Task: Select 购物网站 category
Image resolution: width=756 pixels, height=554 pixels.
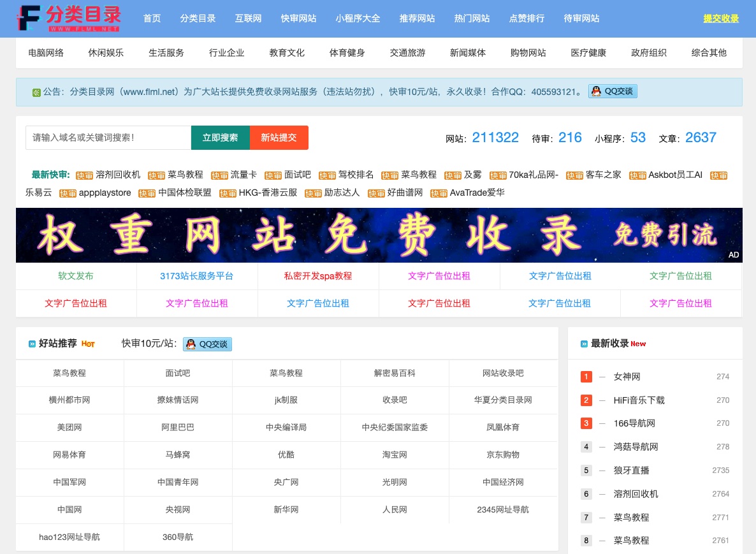Action: click(x=528, y=52)
